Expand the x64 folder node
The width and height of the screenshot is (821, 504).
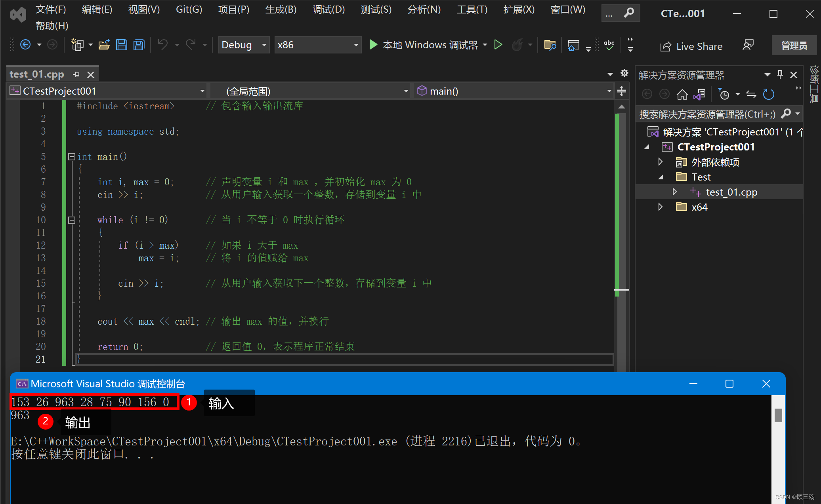(x=660, y=207)
